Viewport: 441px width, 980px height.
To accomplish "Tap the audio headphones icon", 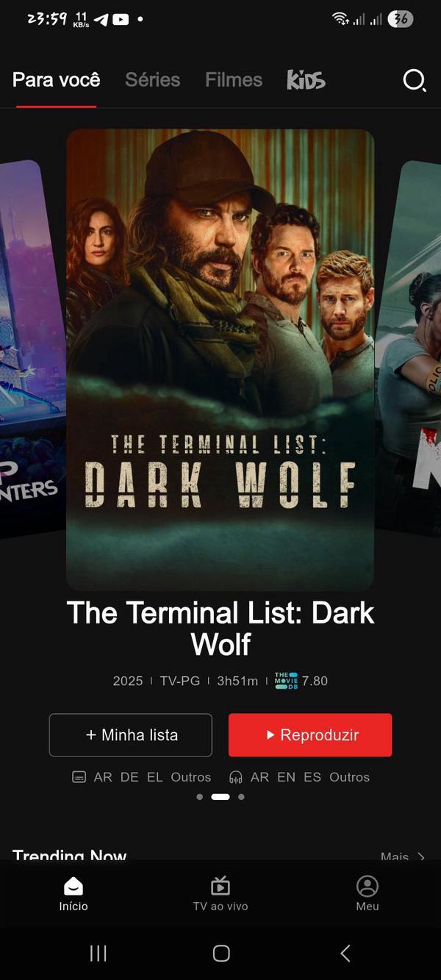I will click(236, 777).
